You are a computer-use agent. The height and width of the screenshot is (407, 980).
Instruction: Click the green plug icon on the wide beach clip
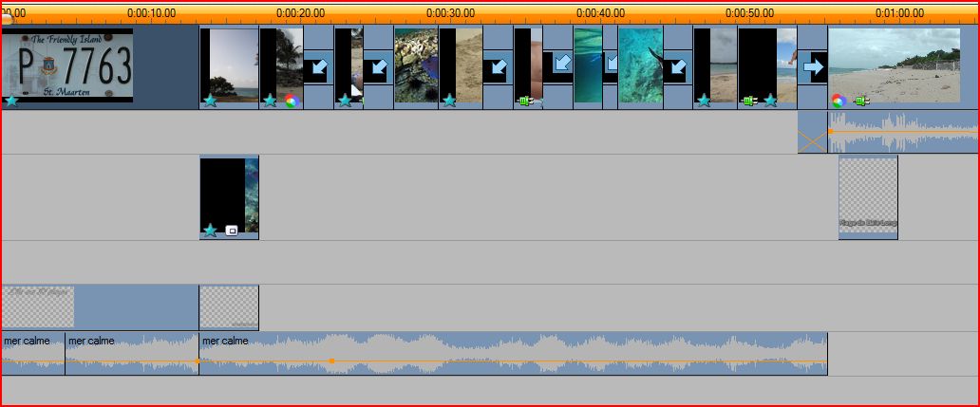point(862,101)
